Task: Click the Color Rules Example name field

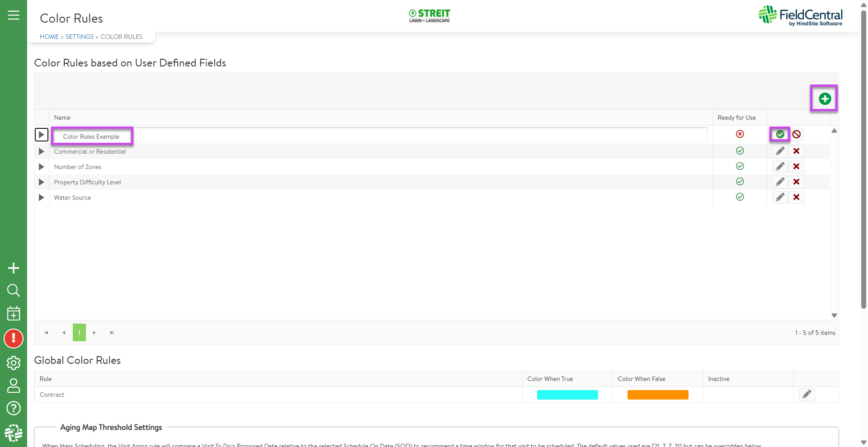Action: (380, 136)
